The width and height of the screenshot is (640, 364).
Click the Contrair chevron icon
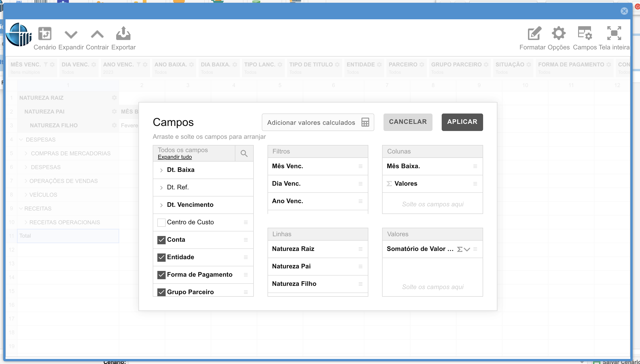tap(97, 34)
